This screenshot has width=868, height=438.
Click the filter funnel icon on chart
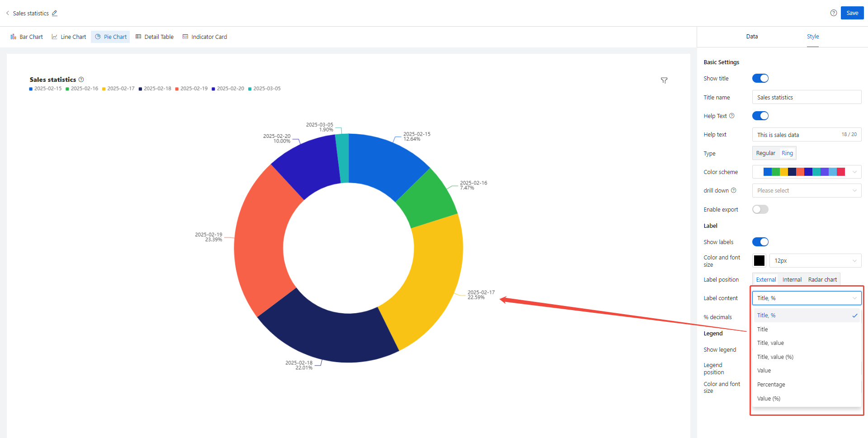click(664, 80)
